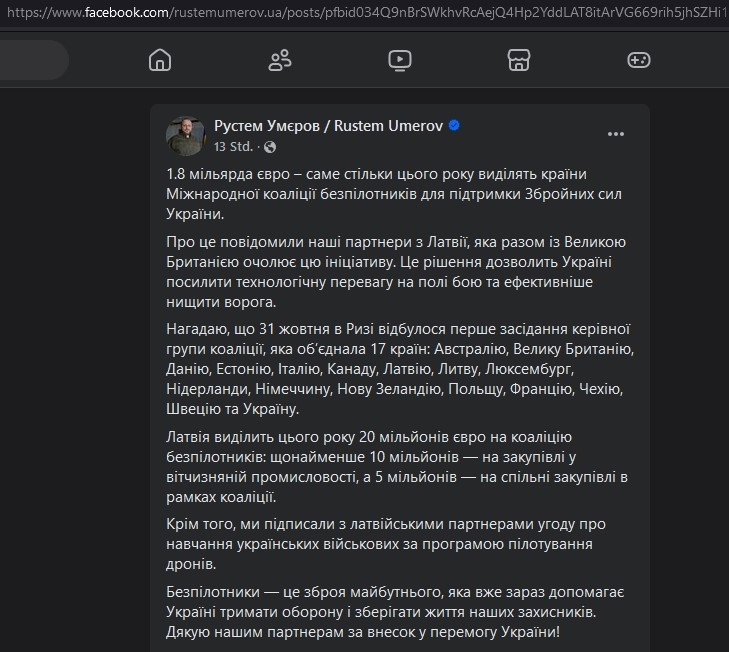The image size is (729, 652).
Task: Click the globe public-audience icon
Action: click(x=269, y=147)
